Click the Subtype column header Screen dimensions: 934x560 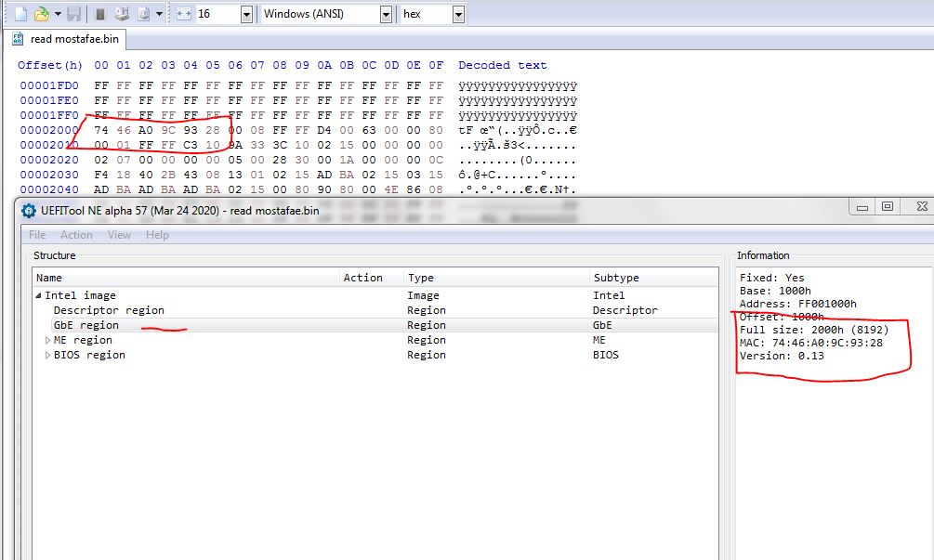[x=653, y=278]
